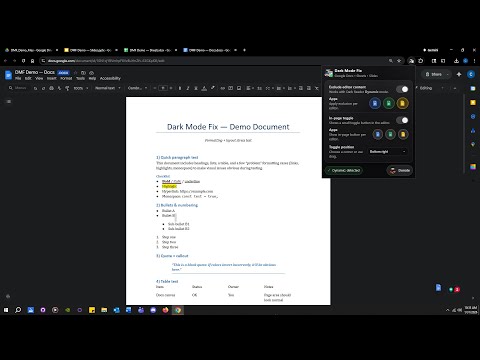Open the 100% zoom dropdown

pyautogui.click(x=81, y=88)
